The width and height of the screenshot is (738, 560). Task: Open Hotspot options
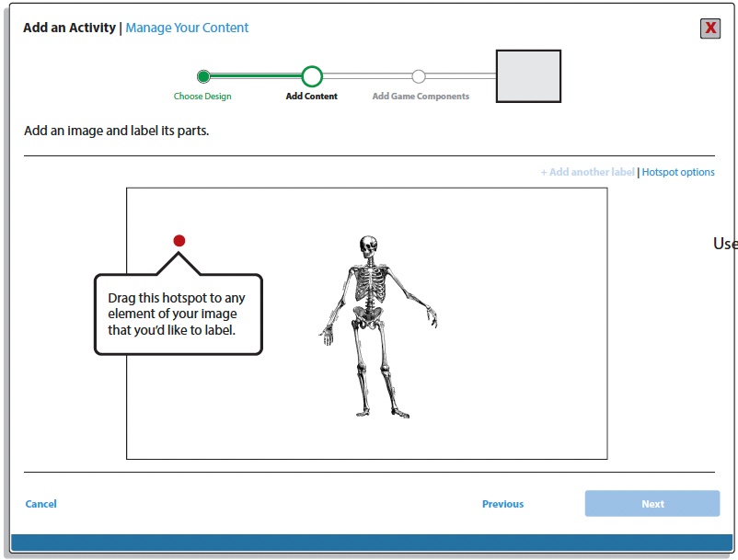[678, 172]
